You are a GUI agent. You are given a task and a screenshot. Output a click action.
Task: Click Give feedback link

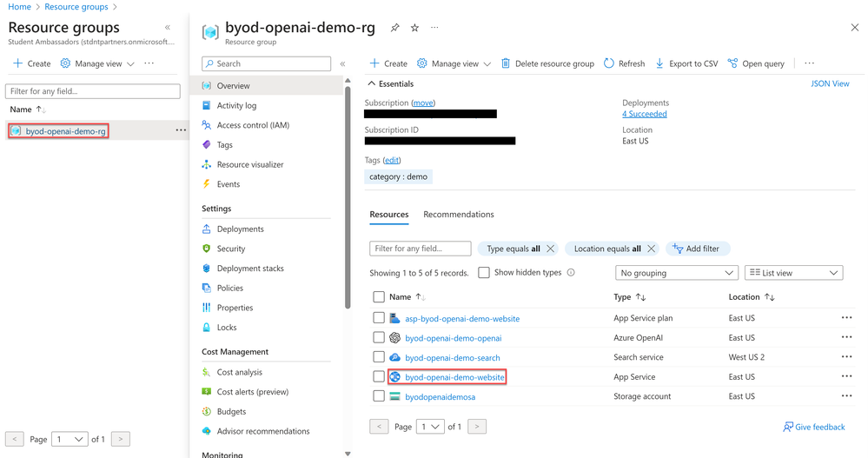[x=814, y=427]
